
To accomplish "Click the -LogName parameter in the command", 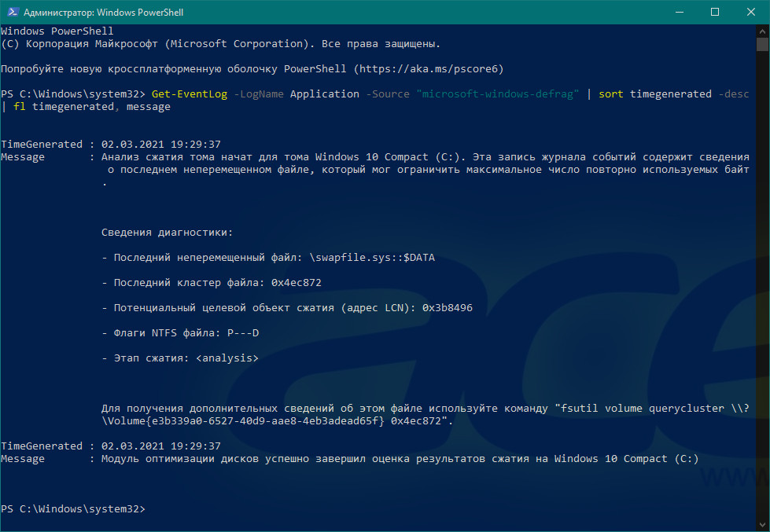I will 259,94.
